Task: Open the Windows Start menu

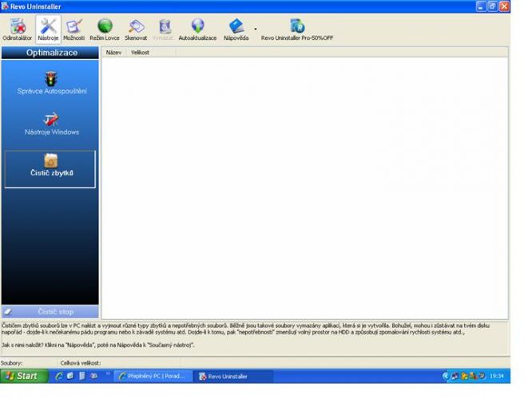Action: 24,376
